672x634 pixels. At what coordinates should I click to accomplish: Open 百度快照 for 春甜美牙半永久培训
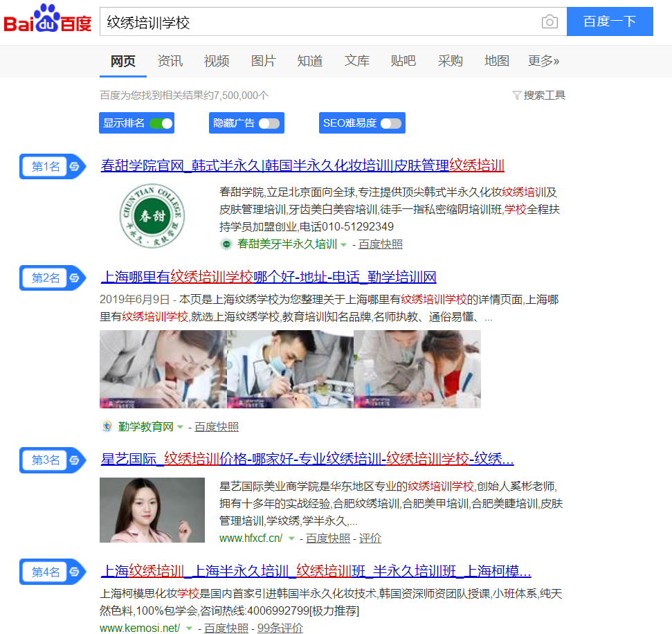[381, 244]
